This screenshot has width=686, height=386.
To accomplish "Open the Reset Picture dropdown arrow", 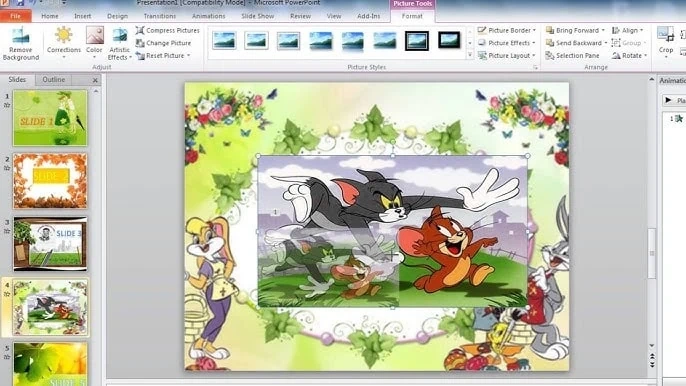I will pyautogui.click(x=189, y=56).
